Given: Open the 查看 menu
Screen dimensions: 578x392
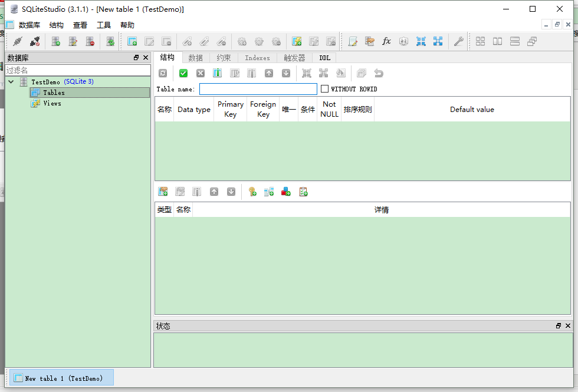Looking at the screenshot, I should [x=80, y=25].
